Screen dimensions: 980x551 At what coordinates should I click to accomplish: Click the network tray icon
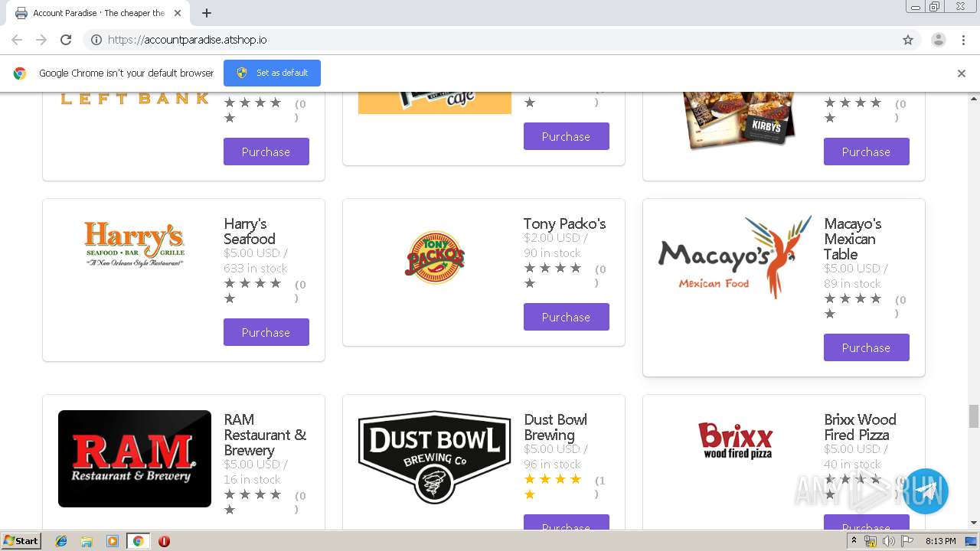[871, 541]
